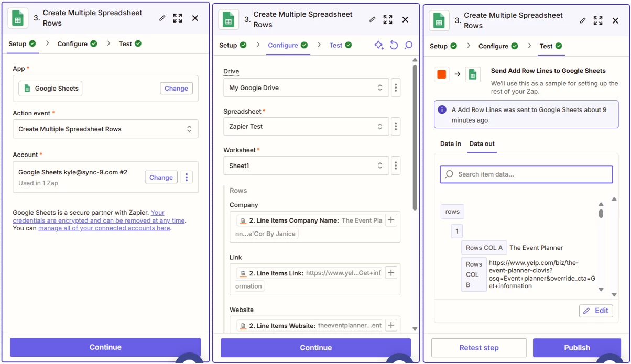Click the Link field mapped pill

tap(310, 279)
